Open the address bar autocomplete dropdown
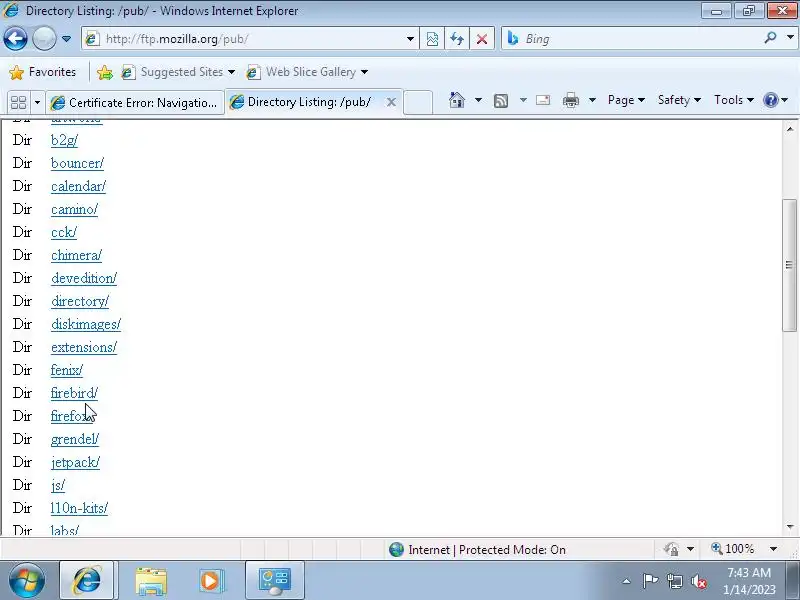This screenshot has height=600, width=800. click(410, 39)
